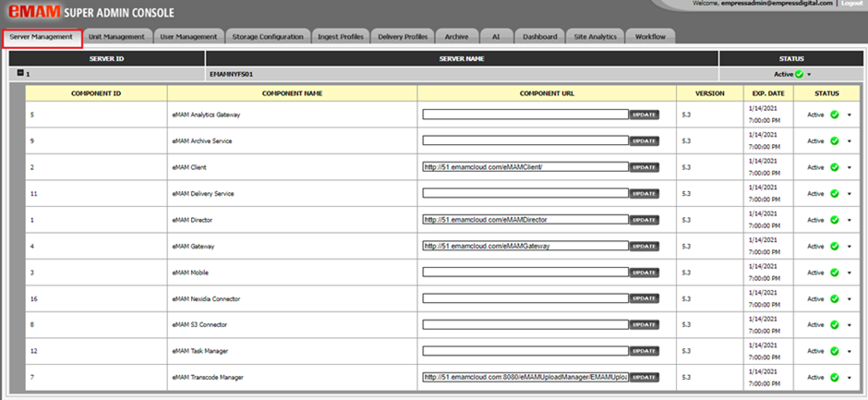The height and width of the screenshot is (400, 868).
Task: Click Update button for eMAM Task Manager
Action: (644, 351)
